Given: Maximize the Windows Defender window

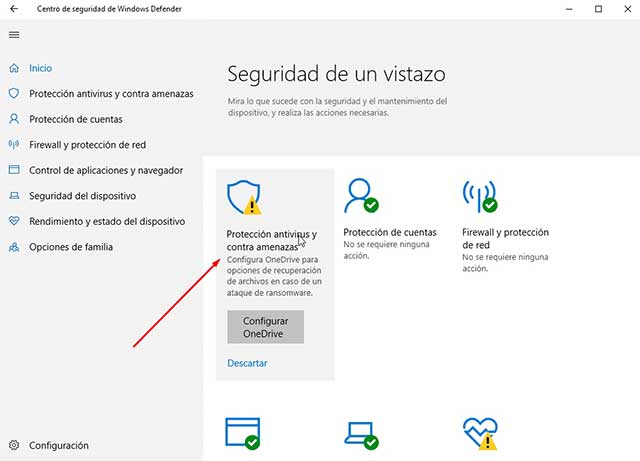Looking at the screenshot, I should coord(598,9).
